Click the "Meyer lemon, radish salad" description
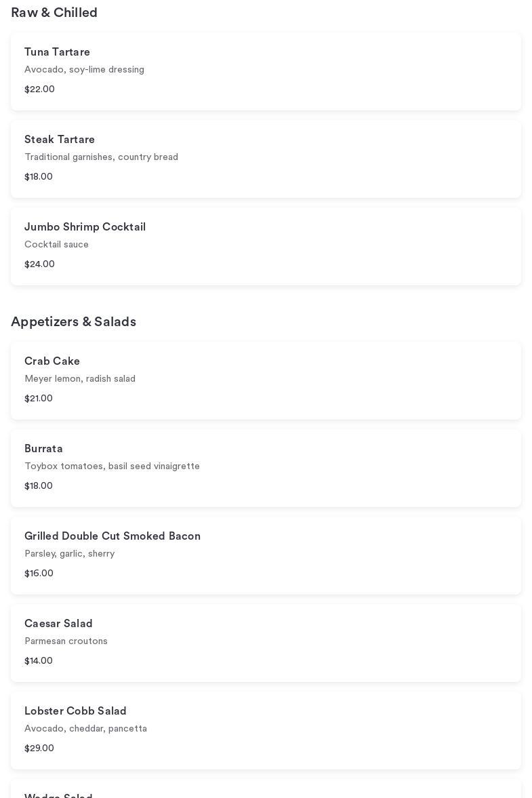 pos(80,379)
